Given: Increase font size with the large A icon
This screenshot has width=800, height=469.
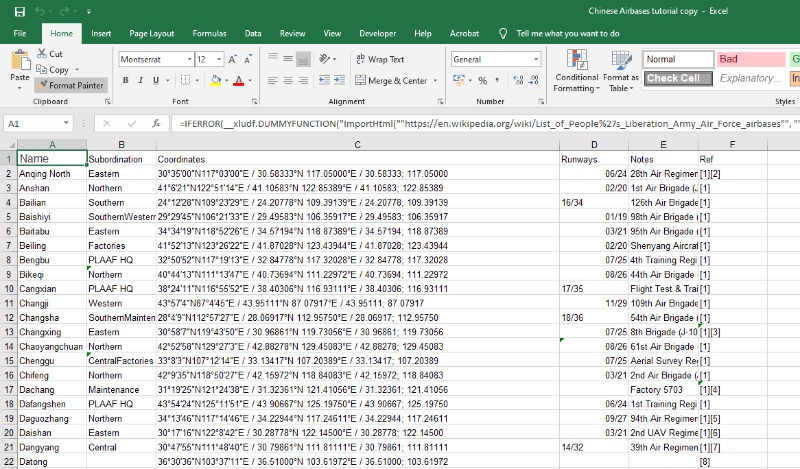Looking at the screenshot, I should (232, 59).
